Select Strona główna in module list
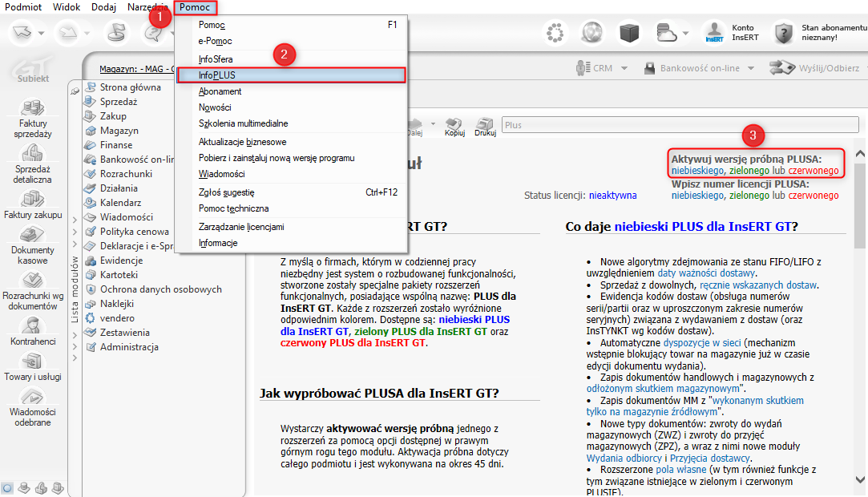Screen dimensions: 868x497 click(130, 87)
